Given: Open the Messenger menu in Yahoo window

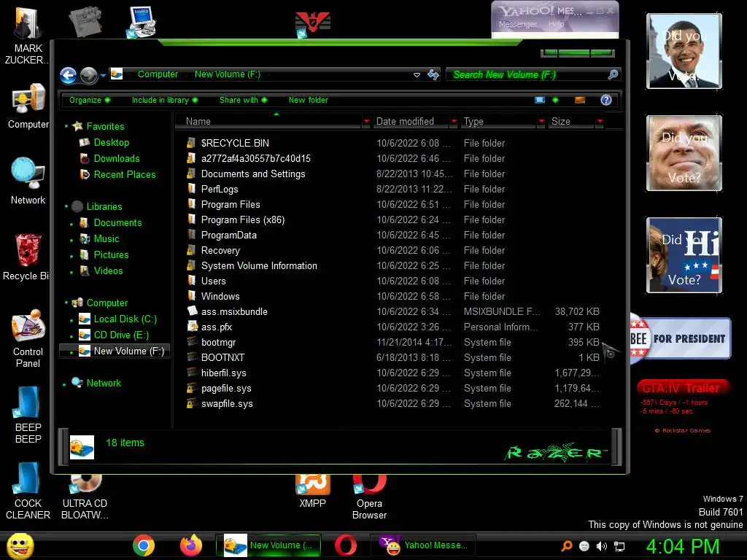Looking at the screenshot, I should click(517, 24).
